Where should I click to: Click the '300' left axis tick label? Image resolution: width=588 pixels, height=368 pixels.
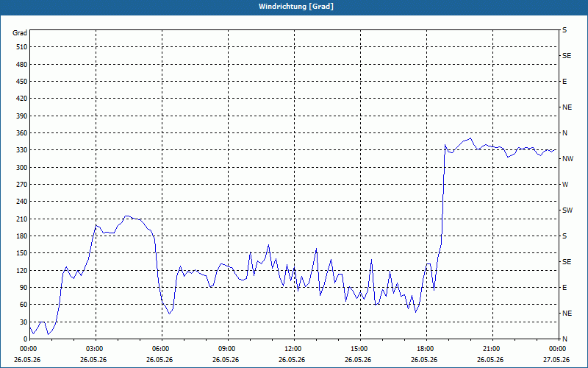pyautogui.click(x=22, y=168)
